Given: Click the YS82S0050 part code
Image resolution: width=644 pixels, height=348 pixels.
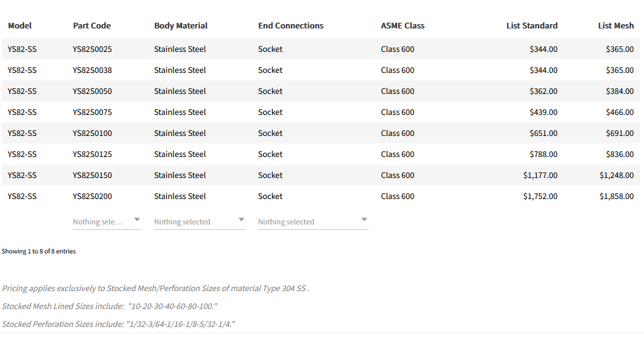Looking at the screenshot, I should [x=93, y=91].
